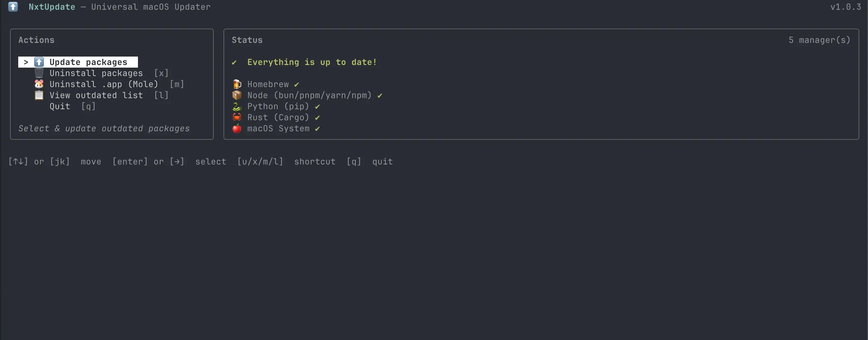
Task: Click the Mole icon for Uninstall .app
Action: [39, 84]
